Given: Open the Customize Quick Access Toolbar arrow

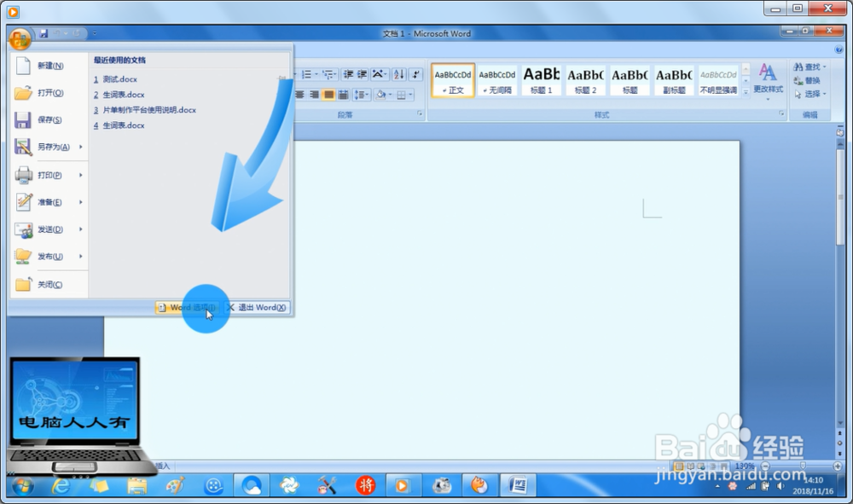Looking at the screenshot, I should click(94, 33).
